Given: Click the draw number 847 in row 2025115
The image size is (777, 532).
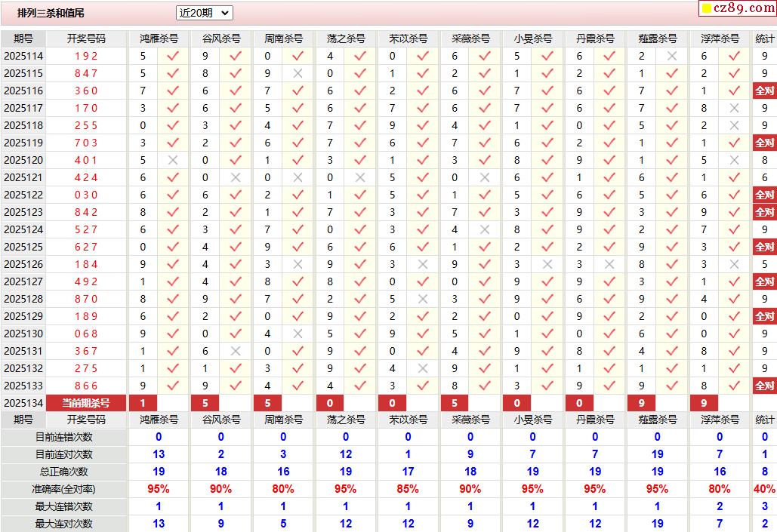Looking at the screenshot, I should pyautogui.click(x=86, y=73).
